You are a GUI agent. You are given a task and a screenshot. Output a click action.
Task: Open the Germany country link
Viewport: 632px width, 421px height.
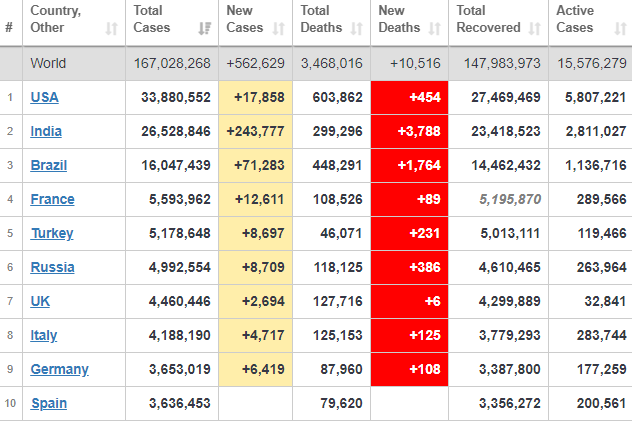(x=60, y=369)
